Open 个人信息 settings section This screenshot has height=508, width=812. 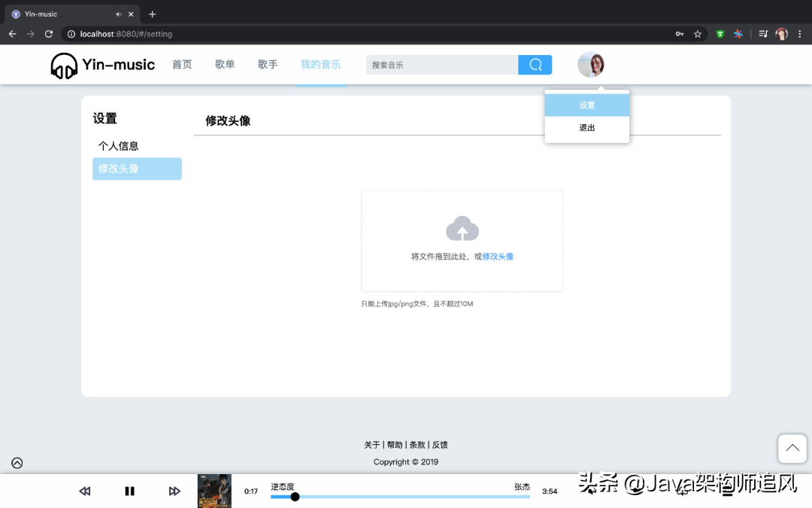[x=119, y=146]
